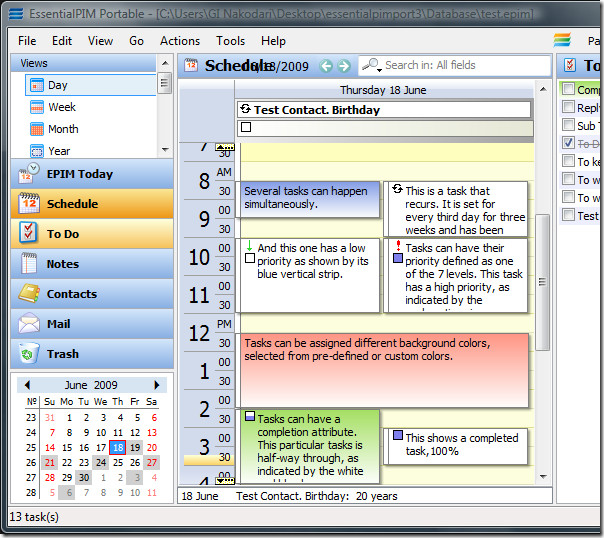Open EPIM Today via its clock icon
Viewport: 604px width, 538px height.
29,174
